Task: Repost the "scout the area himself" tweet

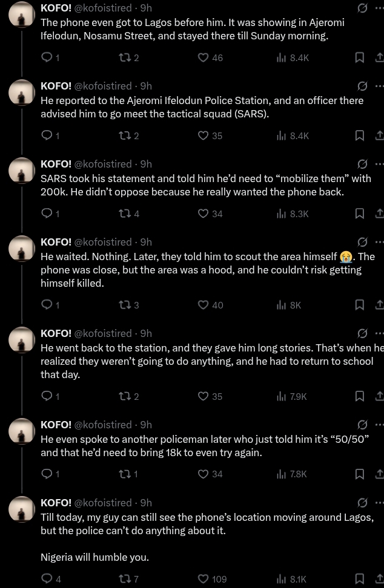Action: click(125, 305)
